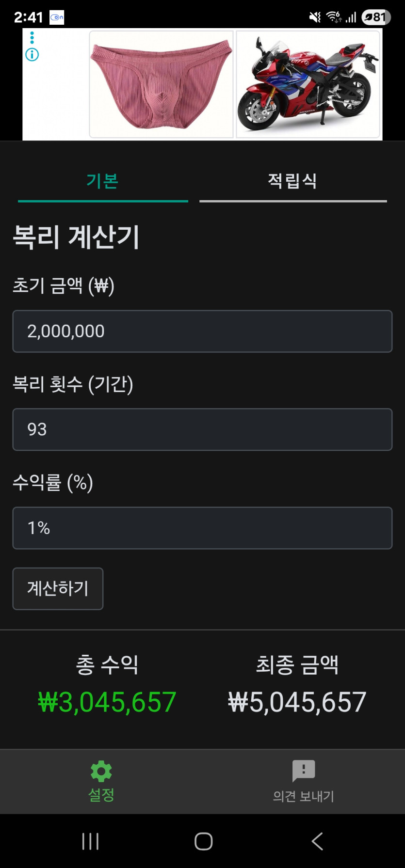
Task: Focus the 초기 금액 input field
Action: (202, 331)
